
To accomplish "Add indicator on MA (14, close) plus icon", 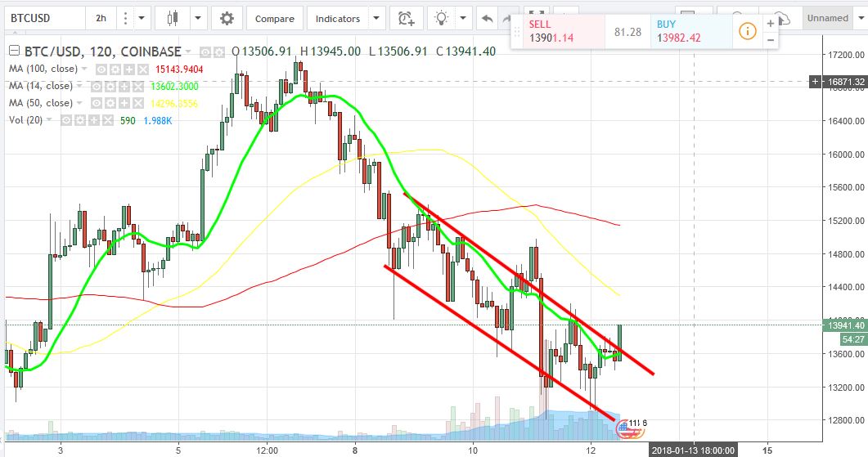I will click(x=124, y=87).
